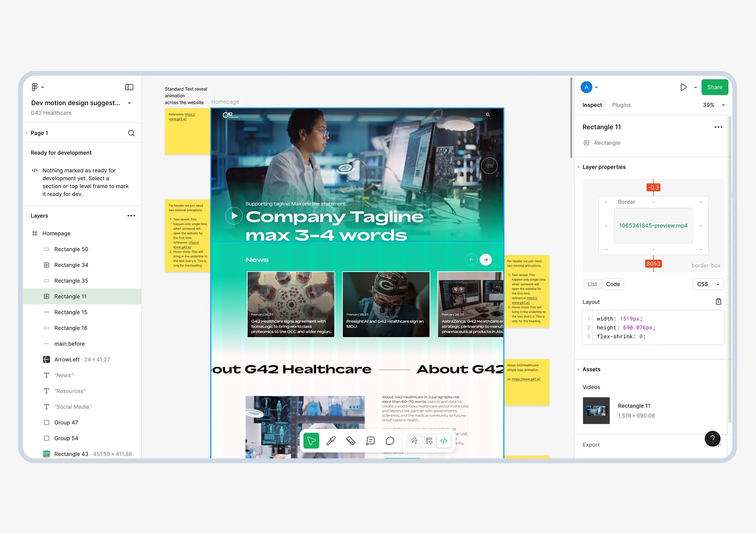Open the help question mark button
The height and width of the screenshot is (533, 756).
pyautogui.click(x=712, y=439)
